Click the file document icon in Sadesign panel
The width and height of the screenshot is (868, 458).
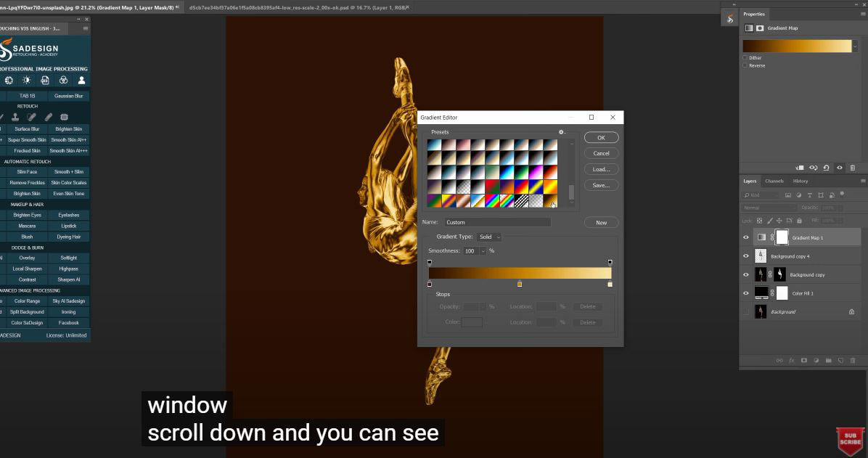pyautogui.click(x=45, y=81)
